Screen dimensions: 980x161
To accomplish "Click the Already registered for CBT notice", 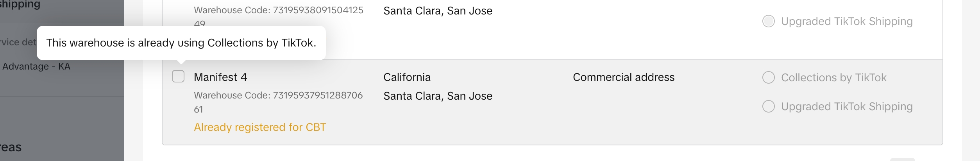I will pyautogui.click(x=260, y=127).
